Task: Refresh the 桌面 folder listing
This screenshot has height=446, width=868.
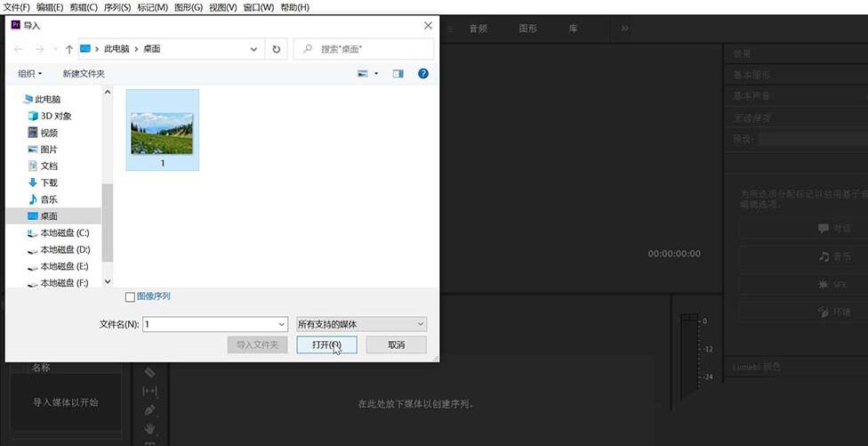Action: (277, 49)
